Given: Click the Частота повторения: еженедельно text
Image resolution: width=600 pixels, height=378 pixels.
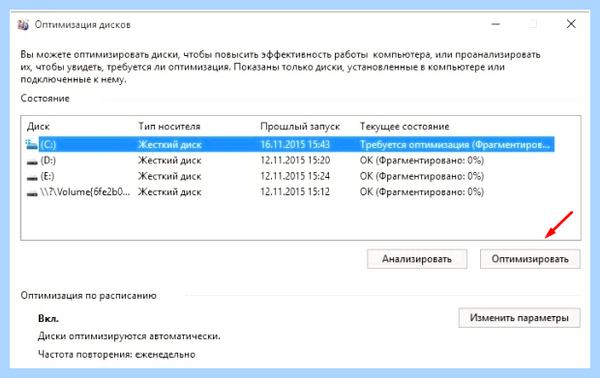Looking at the screenshot, I should point(117,354).
